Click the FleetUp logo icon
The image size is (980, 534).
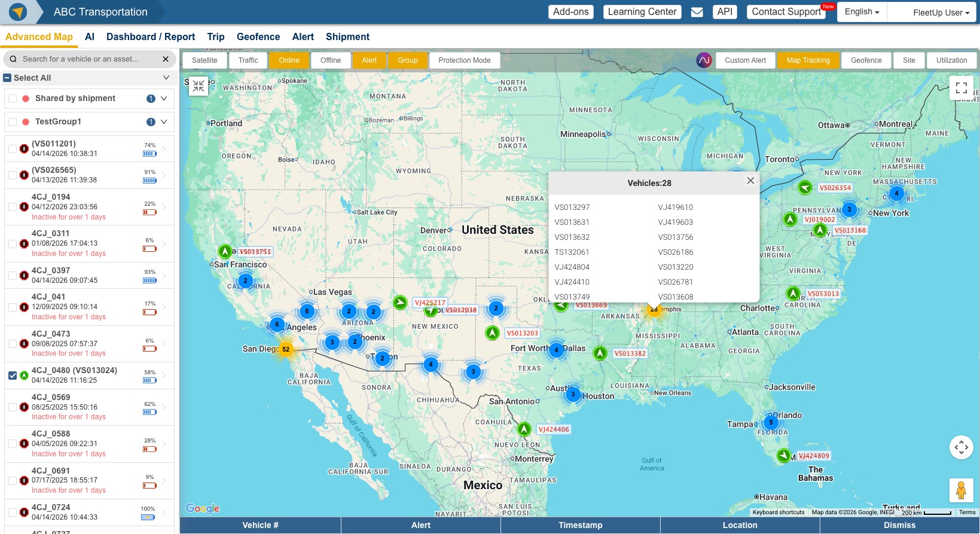click(x=18, y=12)
